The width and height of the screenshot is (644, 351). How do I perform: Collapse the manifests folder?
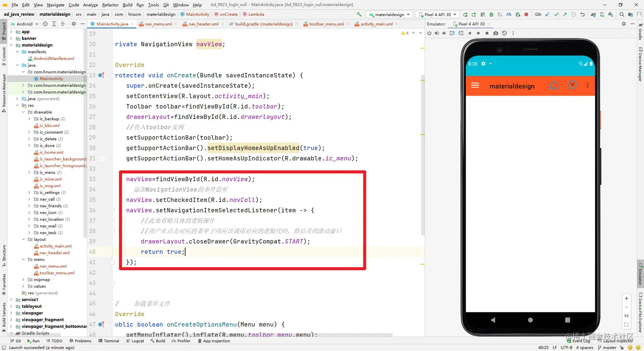(x=17, y=52)
